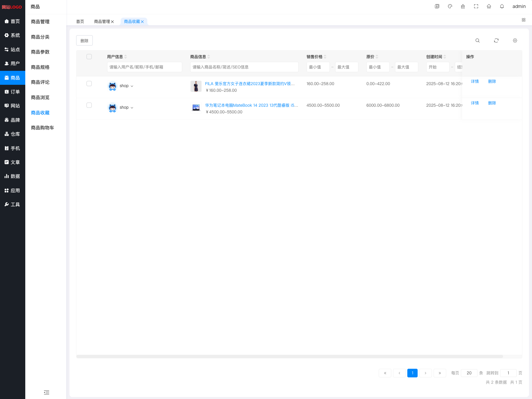
Task: Collapse the sidebar menu icon at bottom
Action: pyautogui.click(x=47, y=392)
